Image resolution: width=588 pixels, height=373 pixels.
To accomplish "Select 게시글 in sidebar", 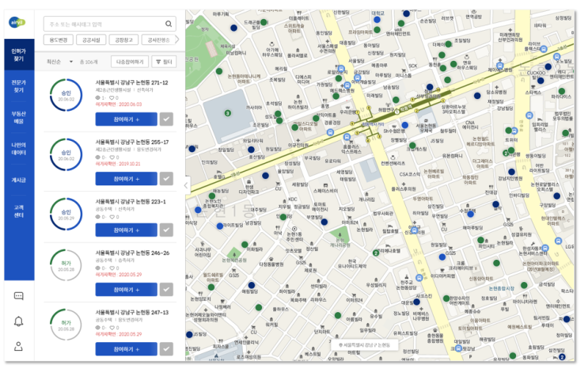I will coord(19,180).
